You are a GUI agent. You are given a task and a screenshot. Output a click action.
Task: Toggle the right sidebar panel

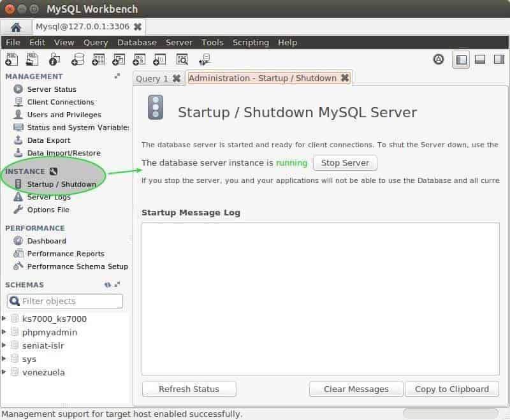tap(499, 59)
